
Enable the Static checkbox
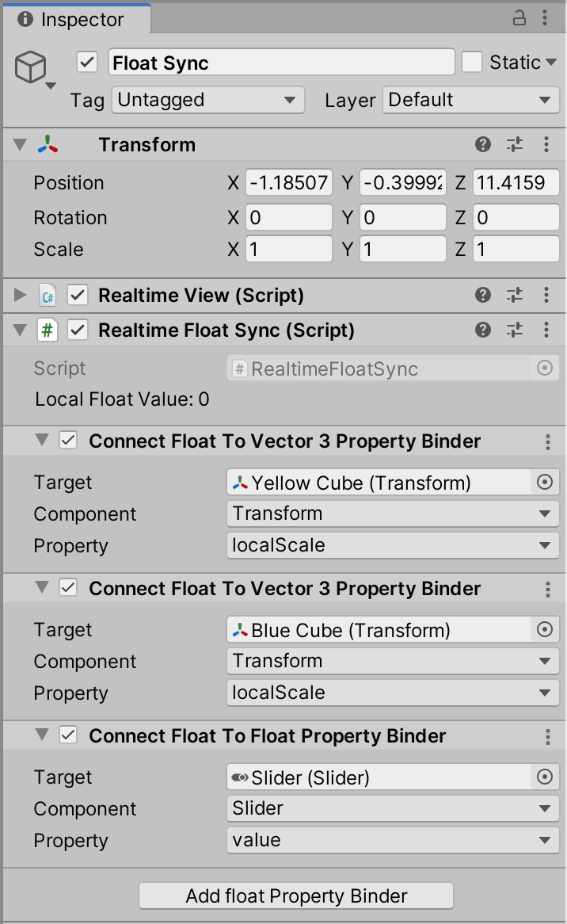pyautogui.click(x=472, y=62)
